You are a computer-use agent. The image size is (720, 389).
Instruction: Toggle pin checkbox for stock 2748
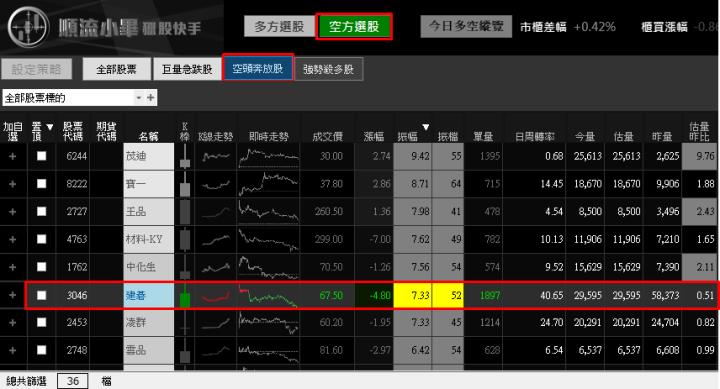click(x=41, y=350)
